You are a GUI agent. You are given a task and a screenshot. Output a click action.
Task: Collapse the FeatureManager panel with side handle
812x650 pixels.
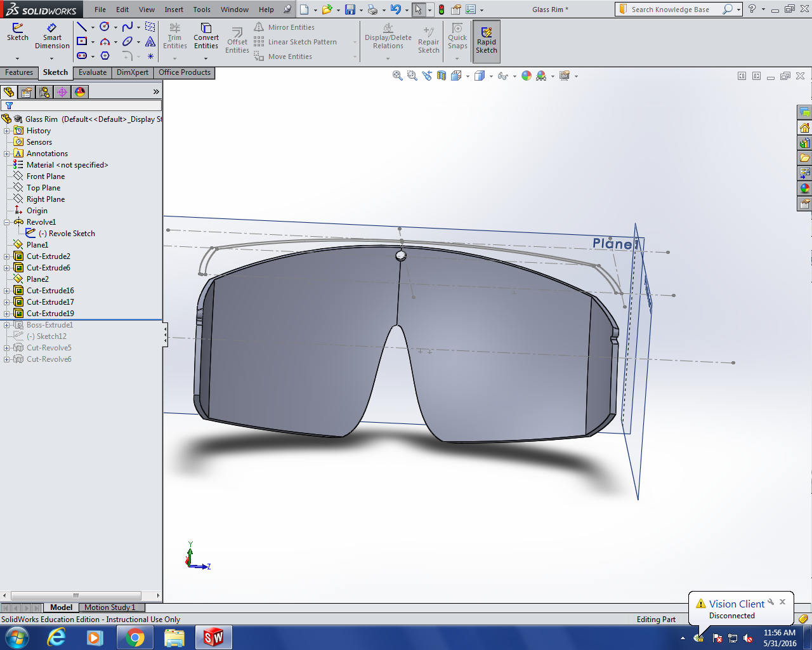(x=165, y=335)
